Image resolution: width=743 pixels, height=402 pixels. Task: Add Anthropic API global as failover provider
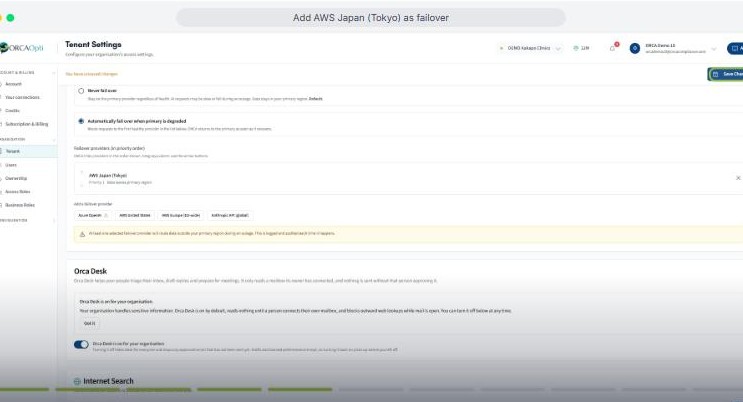tap(230, 215)
